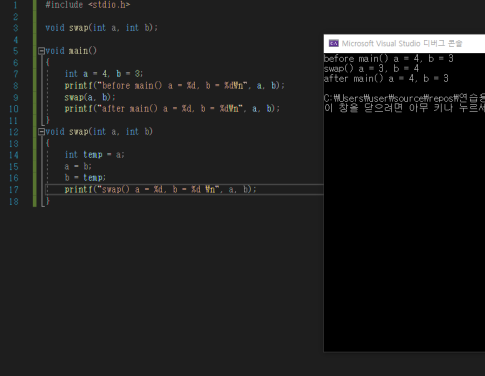485x376 pixels.
Task: Click the #include <stdio.h> line
Action: point(88,5)
